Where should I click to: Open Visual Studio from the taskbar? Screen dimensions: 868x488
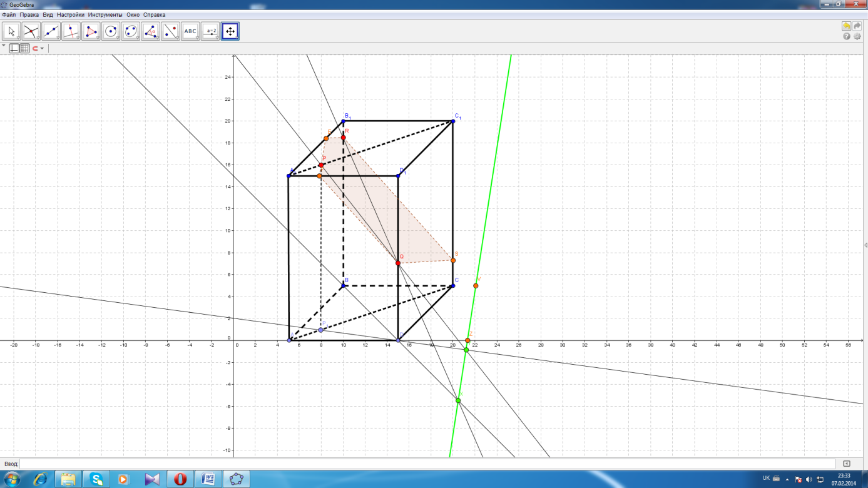coord(153,479)
